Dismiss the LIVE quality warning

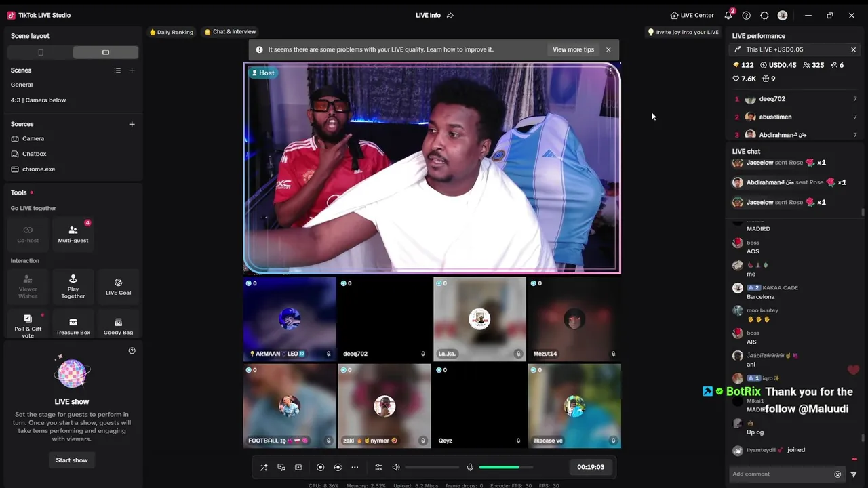[608, 49]
